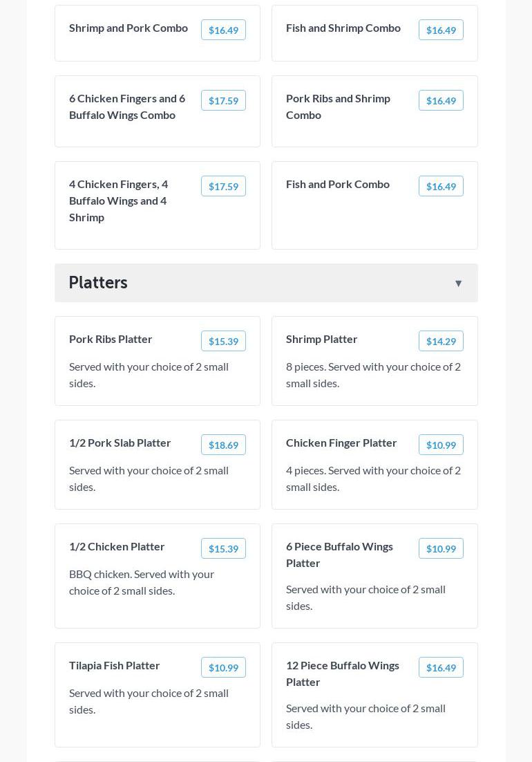
Task: Choose 12 Piece Buffalo Wings Platter price
Action: pos(441,667)
